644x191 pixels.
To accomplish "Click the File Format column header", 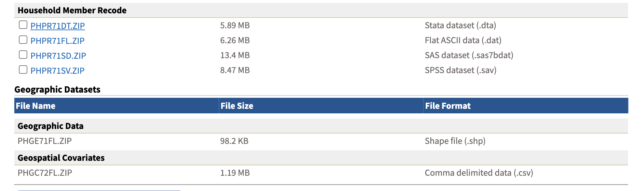I will click(x=448, y=106).
